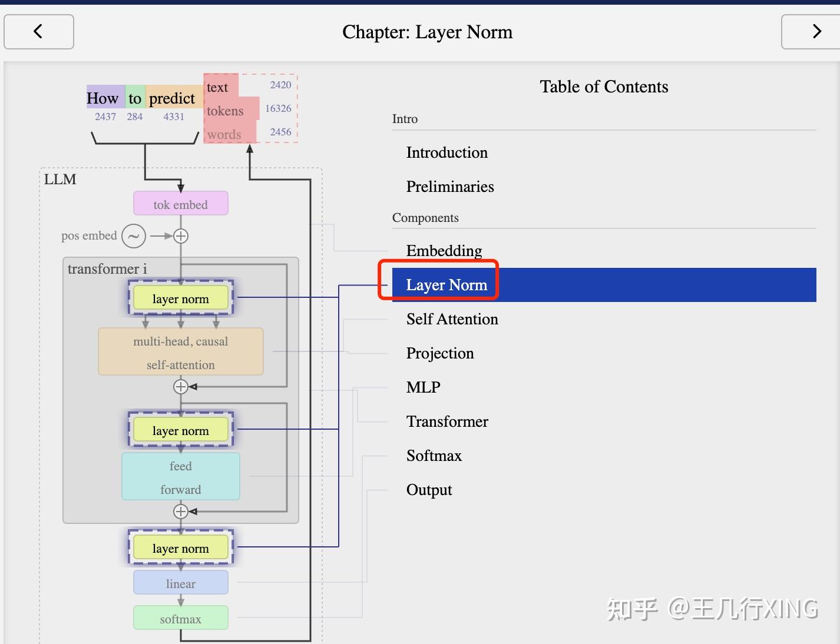
Task: Select the multi-head causal self-attention block
Action: (180, 351)
